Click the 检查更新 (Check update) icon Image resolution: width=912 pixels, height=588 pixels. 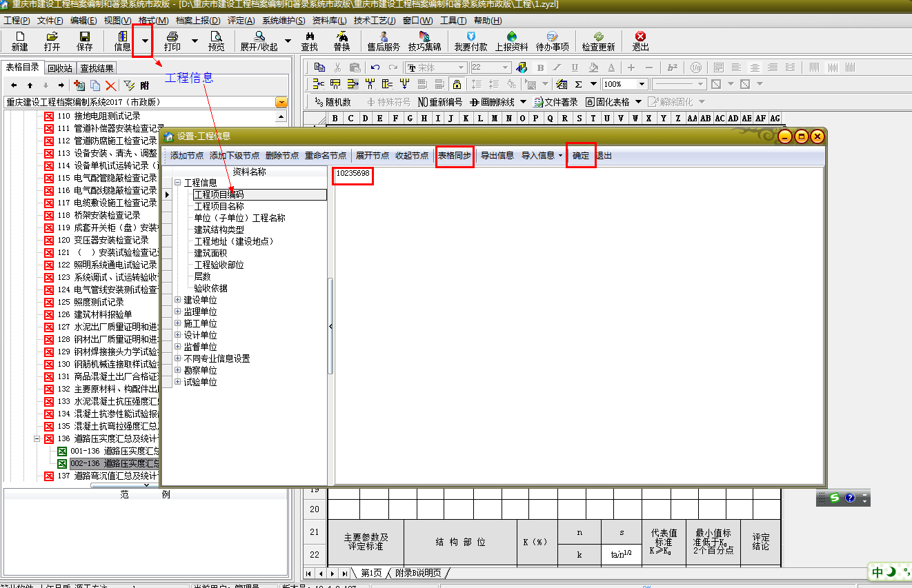pyautogui.click(x=598, y=41)
